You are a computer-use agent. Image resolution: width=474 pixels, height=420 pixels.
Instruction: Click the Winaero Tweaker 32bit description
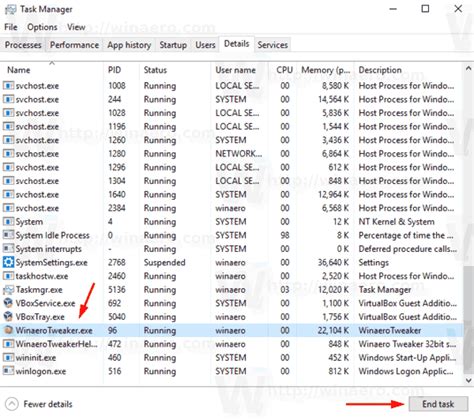coord(407,344)
